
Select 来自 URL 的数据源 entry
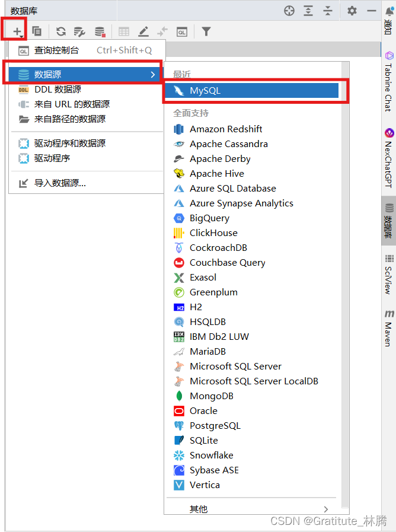[87, 104]
